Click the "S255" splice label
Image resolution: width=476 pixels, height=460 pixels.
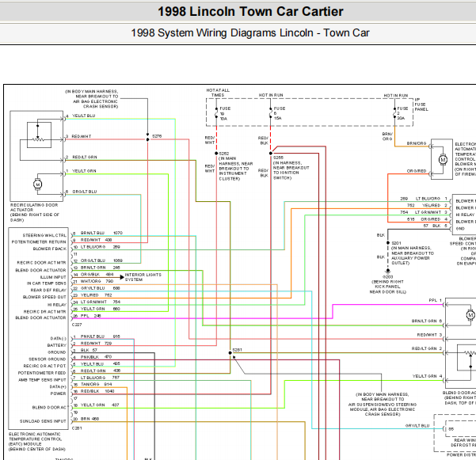click(278, 158)
